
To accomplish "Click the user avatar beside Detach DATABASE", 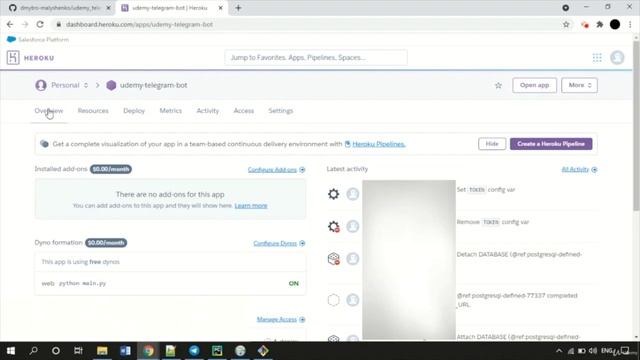I will [353, 258].
